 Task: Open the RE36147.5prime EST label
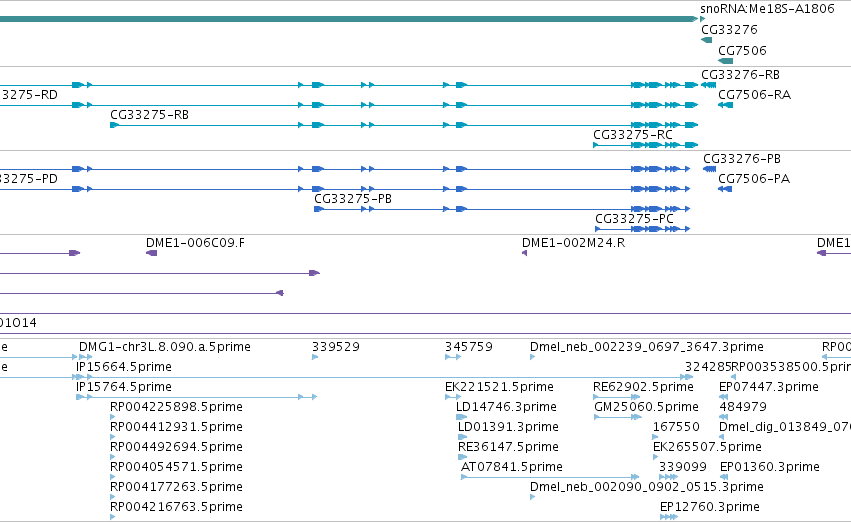(x=508, y=448)
